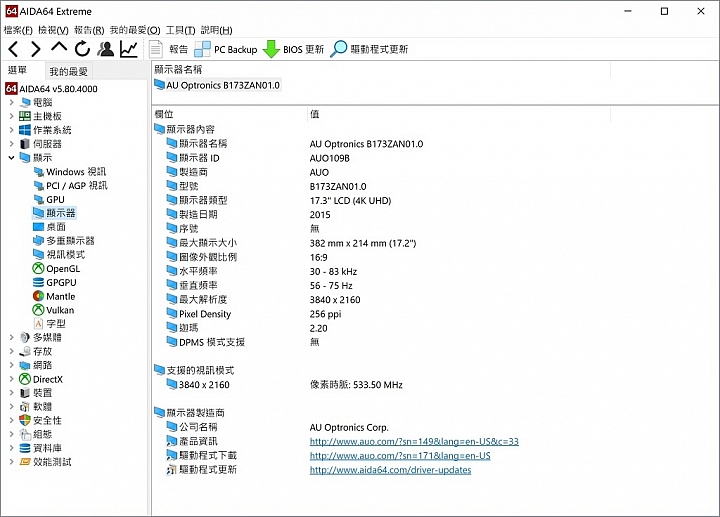
Task: Switch to the 選單 tab
Action: (x=17, y=70)
